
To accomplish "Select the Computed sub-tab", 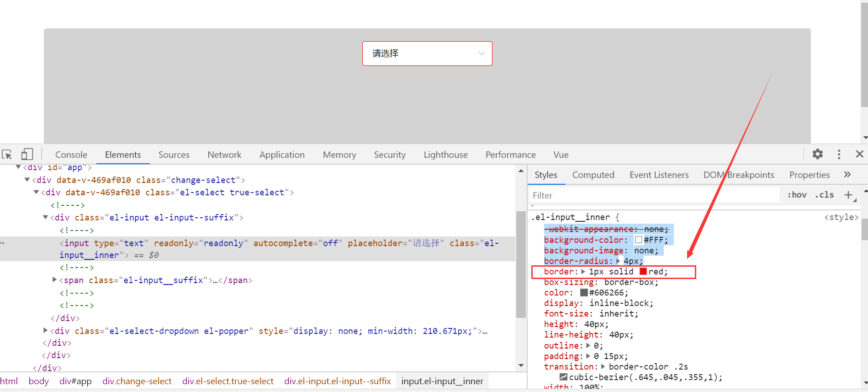I will pos(593,175).
